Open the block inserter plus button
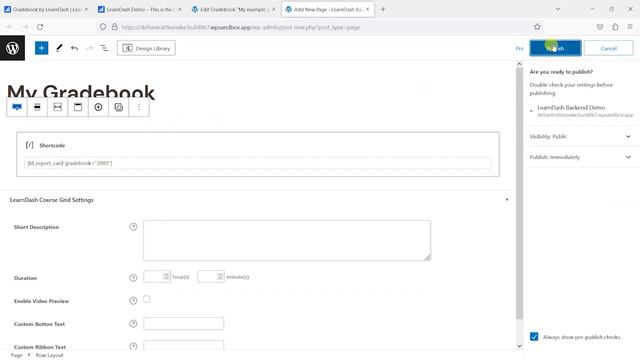 point(41,48)
